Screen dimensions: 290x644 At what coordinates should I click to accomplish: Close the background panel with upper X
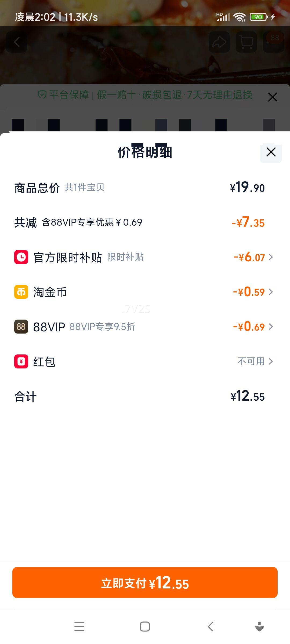273,97
